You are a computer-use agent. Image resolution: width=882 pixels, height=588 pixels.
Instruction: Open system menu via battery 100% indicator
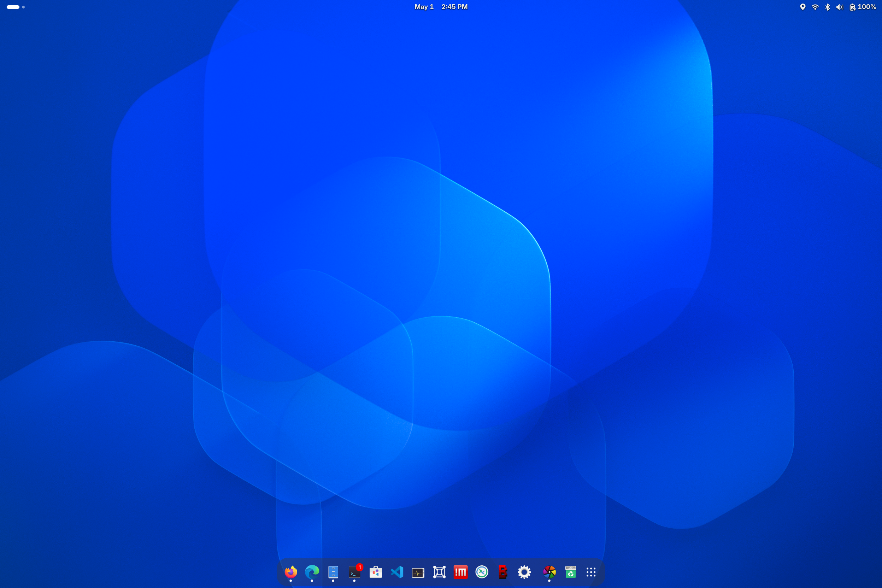(x=863, y=7)
